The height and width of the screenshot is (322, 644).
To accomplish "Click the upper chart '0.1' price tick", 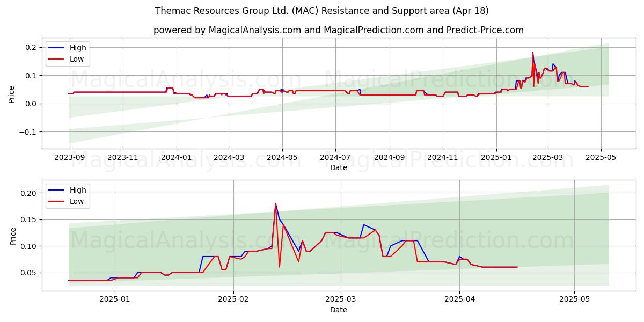I will point(31,76).
